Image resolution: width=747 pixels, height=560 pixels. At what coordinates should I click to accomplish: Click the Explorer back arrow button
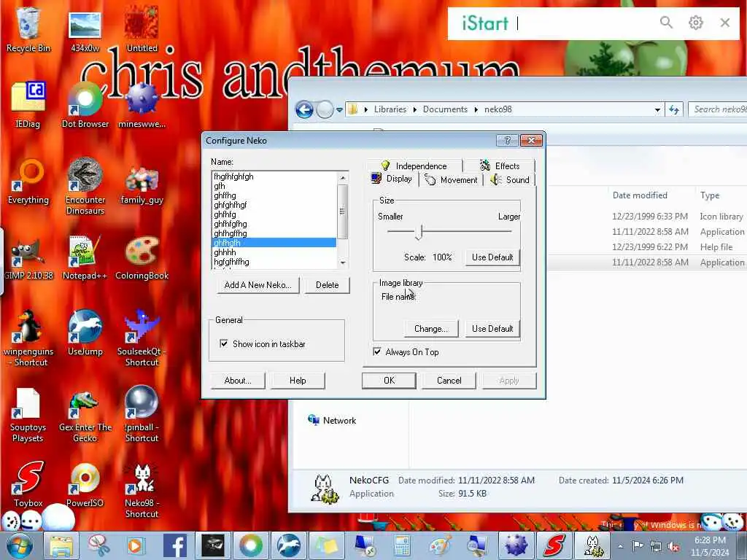304,109
